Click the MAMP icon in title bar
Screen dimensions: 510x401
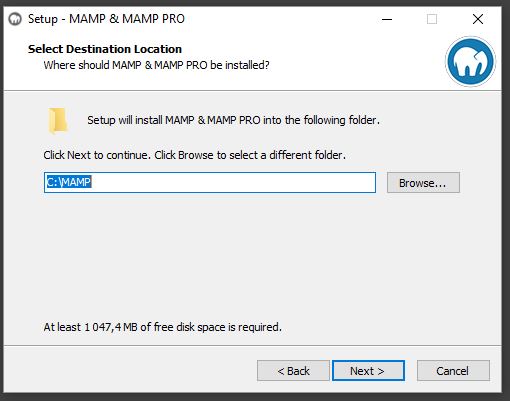(x=15, y=19)
